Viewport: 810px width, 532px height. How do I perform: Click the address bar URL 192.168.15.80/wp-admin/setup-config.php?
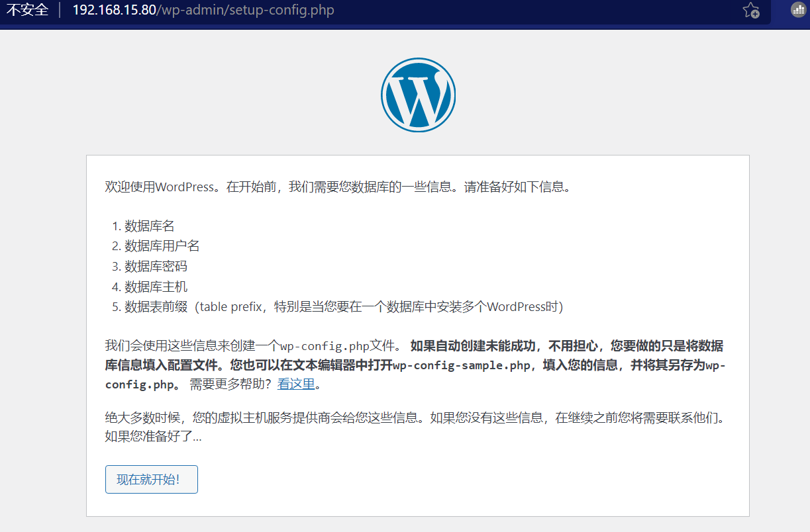tap(203, 11)
